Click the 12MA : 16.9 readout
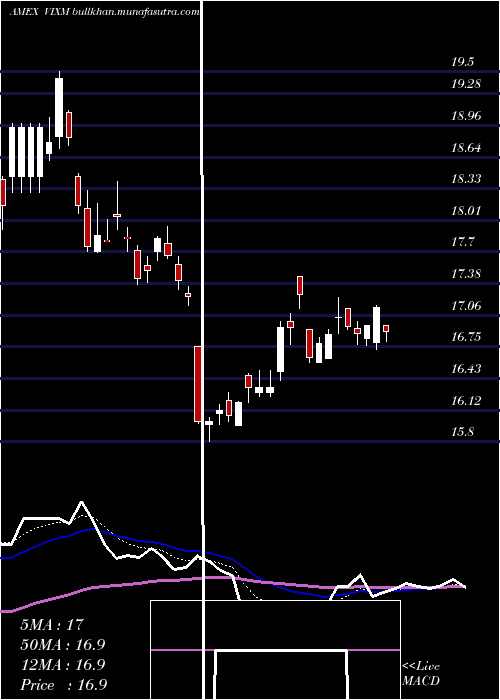 click(62, 664)
